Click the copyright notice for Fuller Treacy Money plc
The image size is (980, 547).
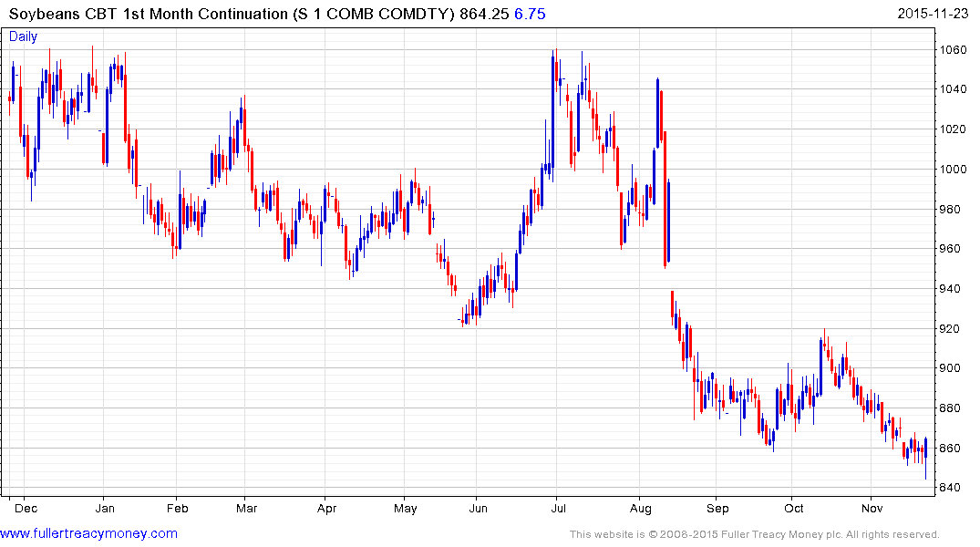click(x=755, y=534)
